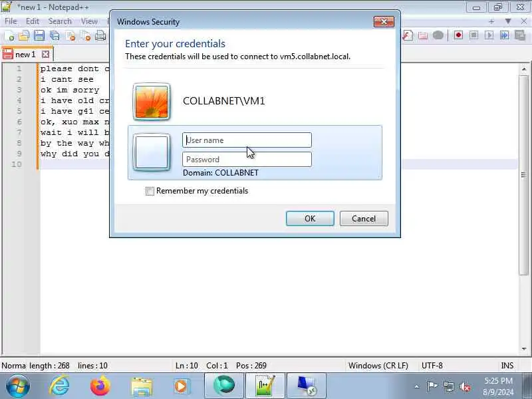Viewport: 532px width, 399px height.
Task: Click the UTF-8 encoding status entry
Action: pyautogui.click(x=432, y=366)
